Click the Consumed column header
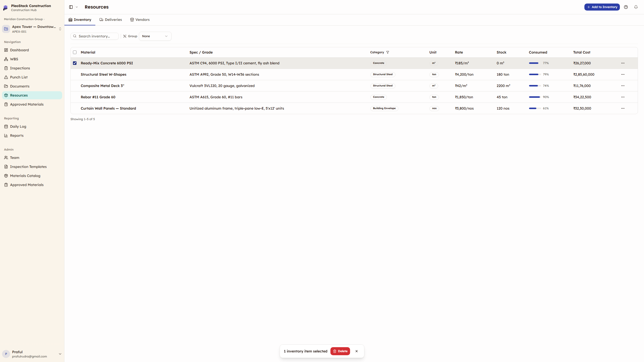Viewport: 644px width, 362px height. pos(538,52)
